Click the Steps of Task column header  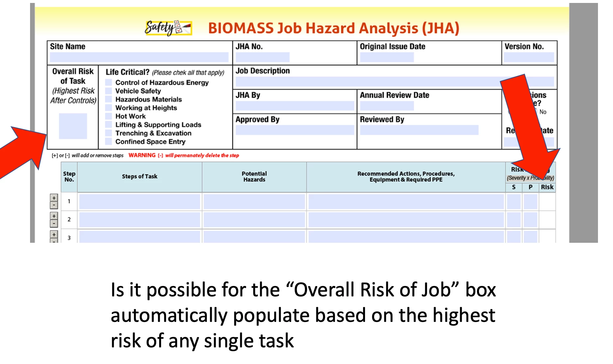tap(140, 176)
